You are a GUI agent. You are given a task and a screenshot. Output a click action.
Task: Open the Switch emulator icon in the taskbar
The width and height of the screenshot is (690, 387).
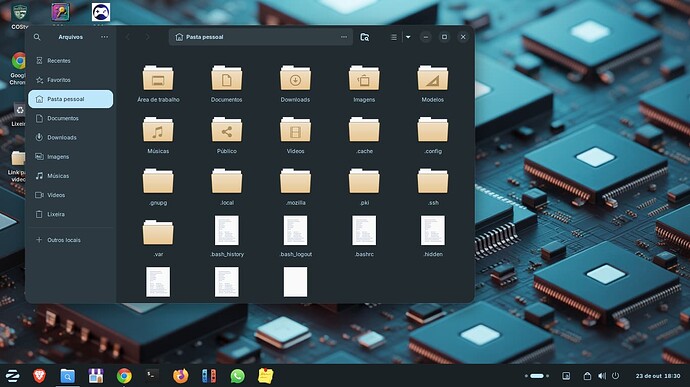pos(209,376)
